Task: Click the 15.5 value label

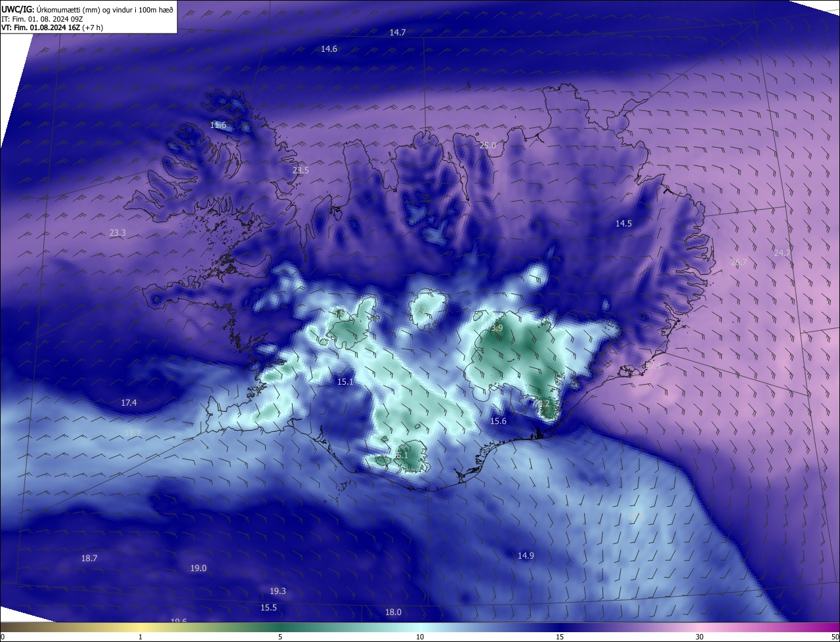Action: [x=268, y=607]
